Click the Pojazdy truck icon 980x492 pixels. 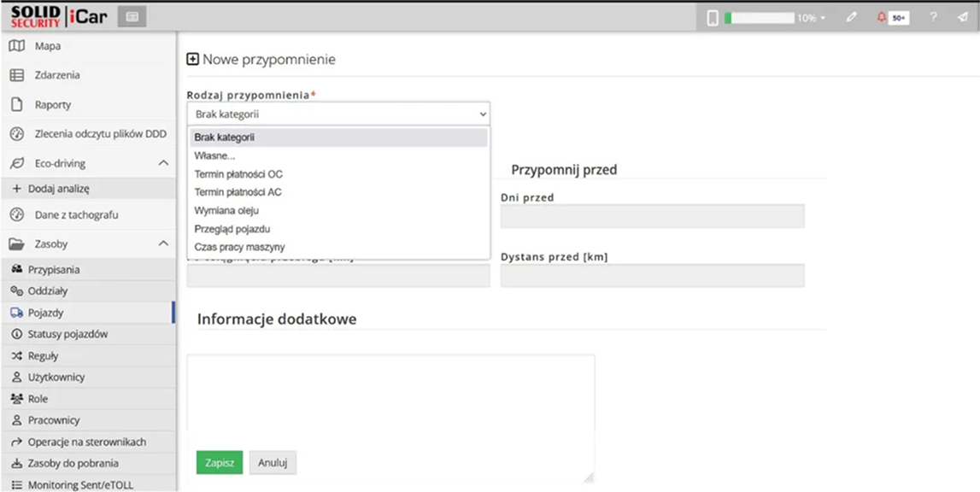17,313
